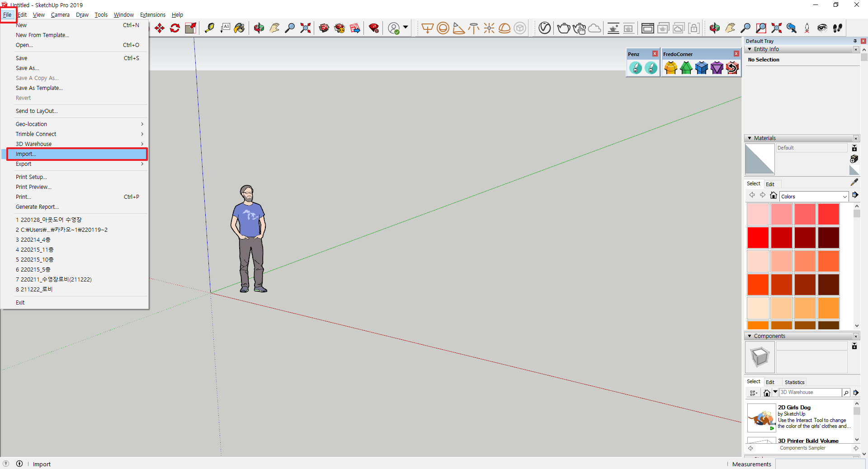Image resolution: width=868 pixels, height=469 pixels.
Task: Add V-Ray dome light icon
Action: 505,28
